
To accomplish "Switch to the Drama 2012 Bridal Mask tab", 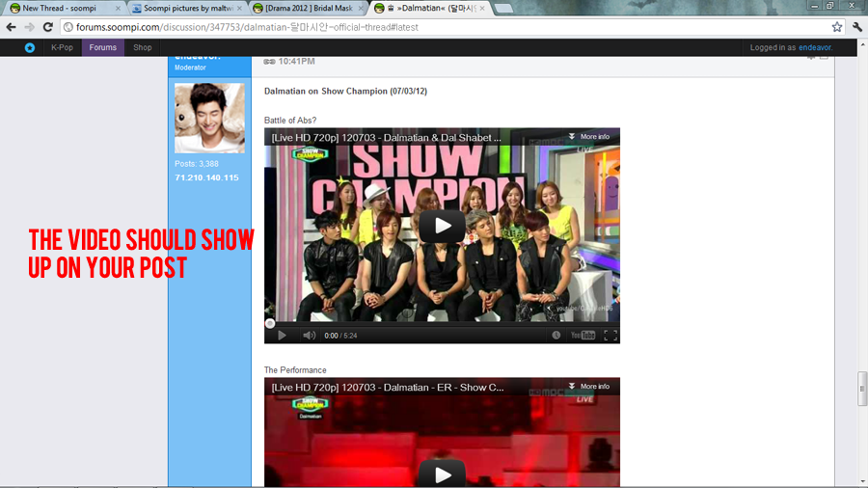I will coord(309,9).
